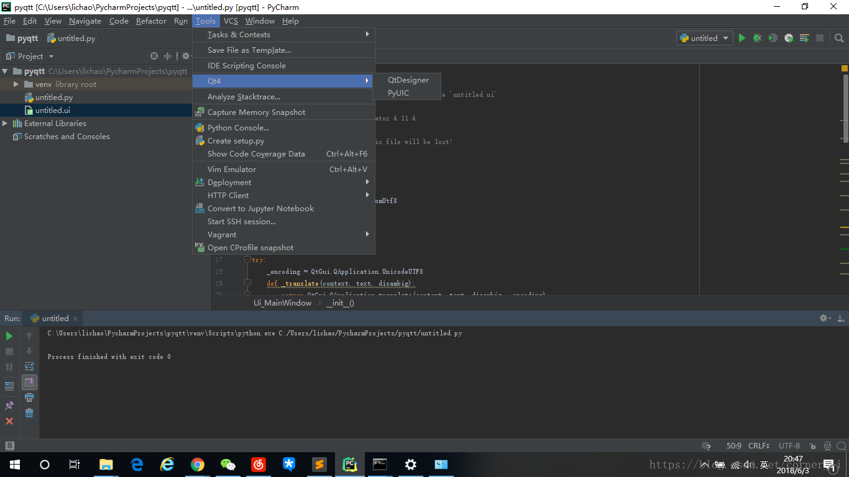
Task: Click the UTF-8 encoding in the status bar
Action: pyautogui.click(x=789, y=446)
